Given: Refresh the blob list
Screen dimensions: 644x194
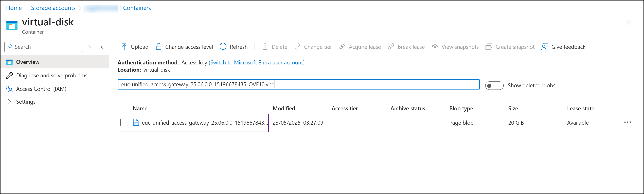Looking at the screenshot, I should click(x=234, y=47).
